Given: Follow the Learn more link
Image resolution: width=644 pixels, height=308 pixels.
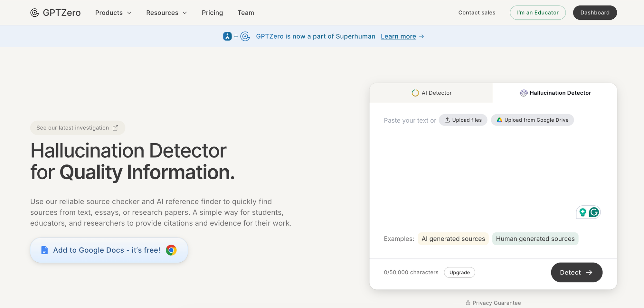Looking at the screenshot, I should pyautogui.click(x=398, y=36).
